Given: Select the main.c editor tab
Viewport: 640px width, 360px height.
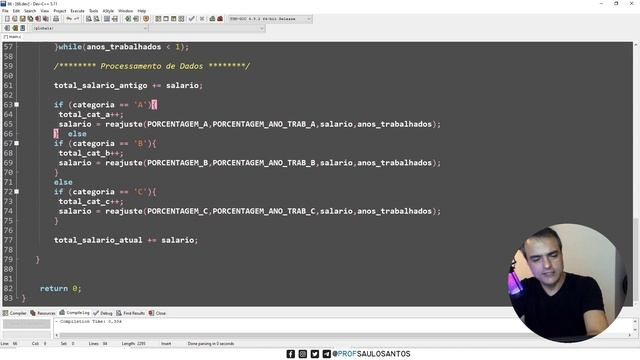Looking at the screenshot, I should pos(13,37).
